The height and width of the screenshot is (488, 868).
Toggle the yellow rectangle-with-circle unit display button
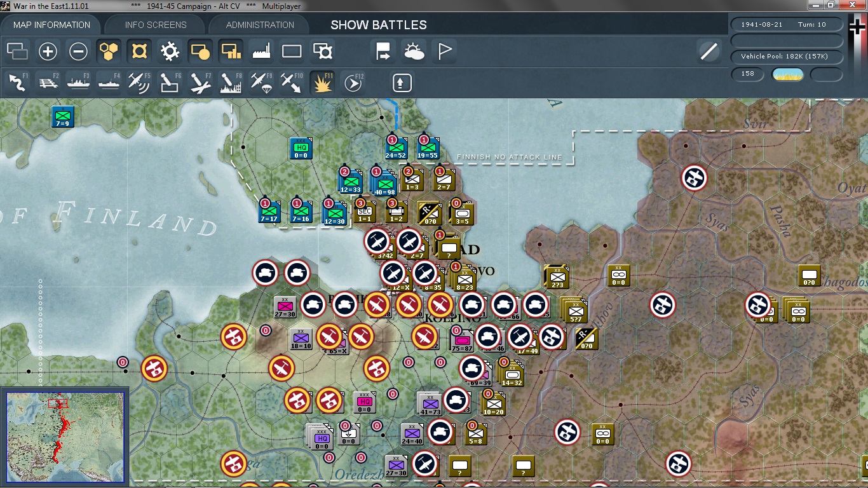pos(200,51)
